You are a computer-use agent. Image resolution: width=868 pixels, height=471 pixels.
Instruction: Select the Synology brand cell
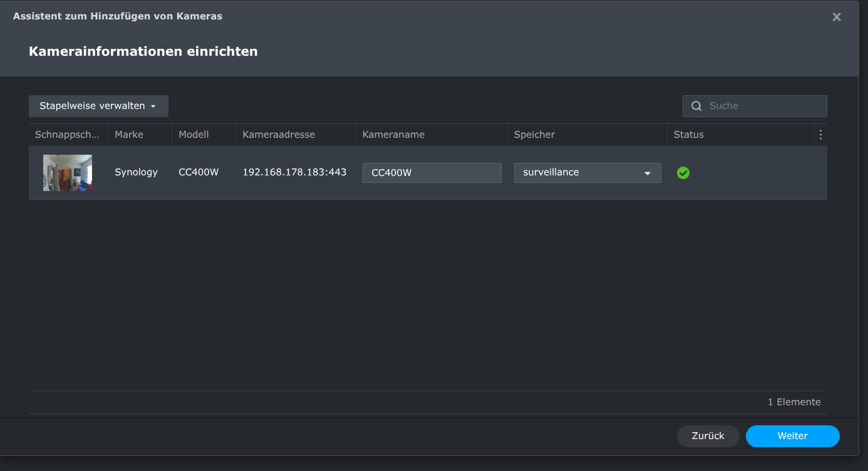click(x=136, y=172)
